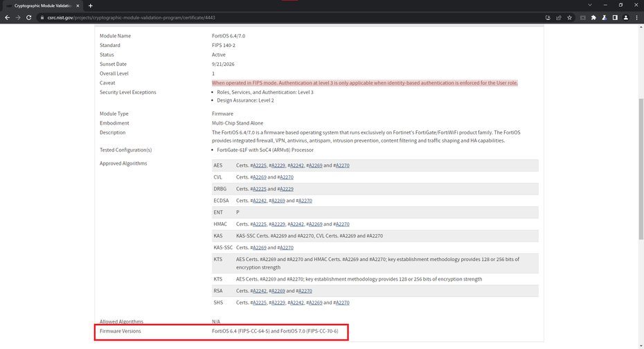Viewport: 644px width, 349px height.
Task: Close the Cryptographic Module Validation tab
Action: pos(80,6)
